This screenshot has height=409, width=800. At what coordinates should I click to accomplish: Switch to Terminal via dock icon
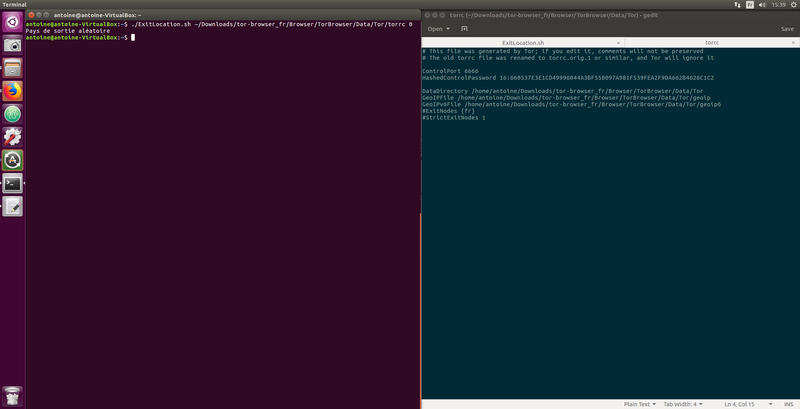pos(13,183)
